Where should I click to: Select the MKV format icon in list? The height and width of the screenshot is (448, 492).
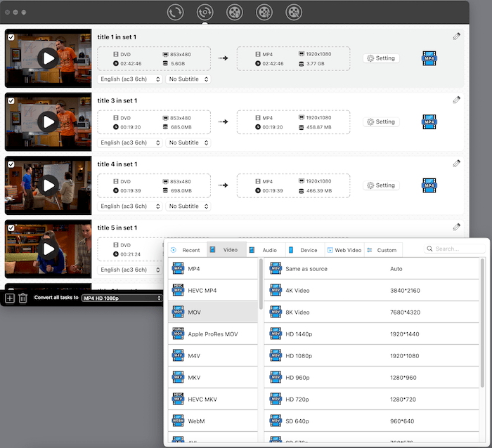point(178,378)
